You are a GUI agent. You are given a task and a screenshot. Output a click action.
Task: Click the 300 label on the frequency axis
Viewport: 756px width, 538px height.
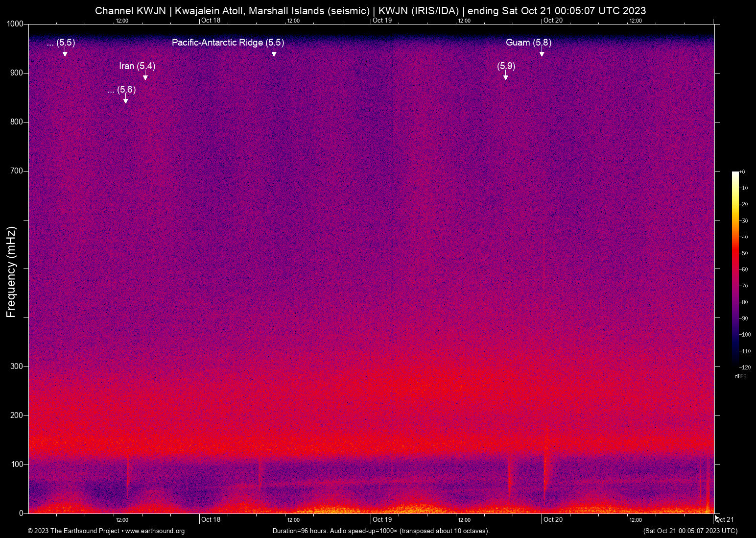(17, 367)
